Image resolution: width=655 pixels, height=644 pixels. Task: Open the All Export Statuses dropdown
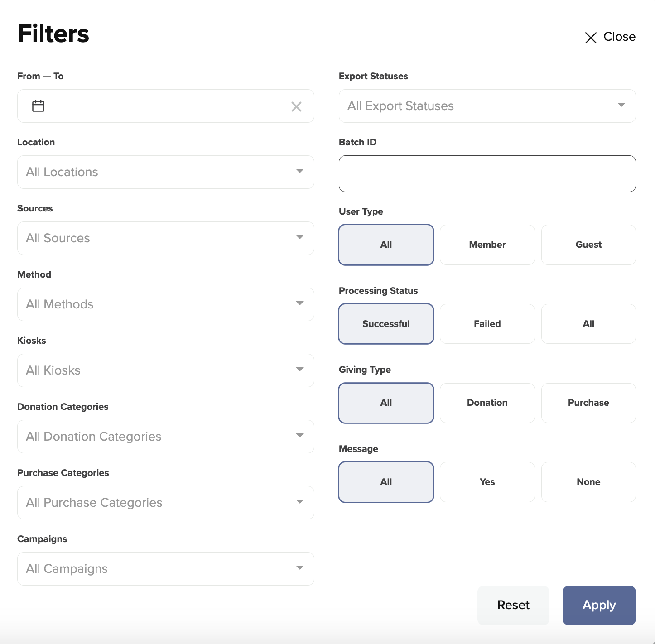[x=487, y=106]
